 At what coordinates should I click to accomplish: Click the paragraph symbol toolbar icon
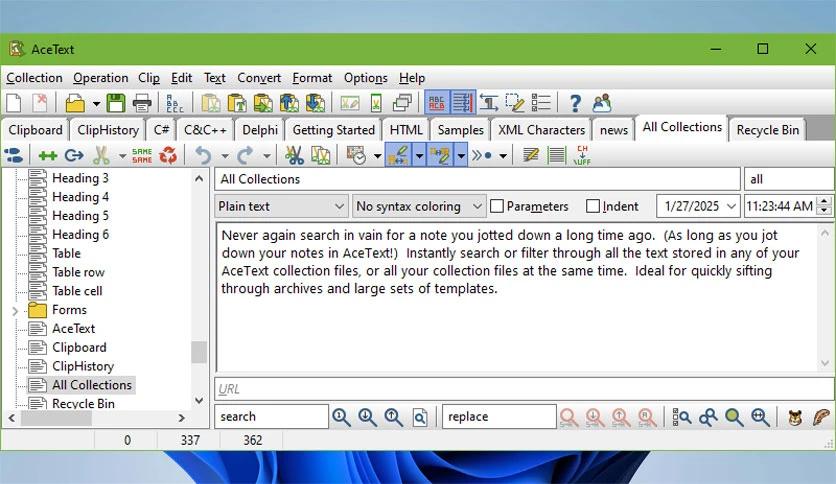[488, 103]
